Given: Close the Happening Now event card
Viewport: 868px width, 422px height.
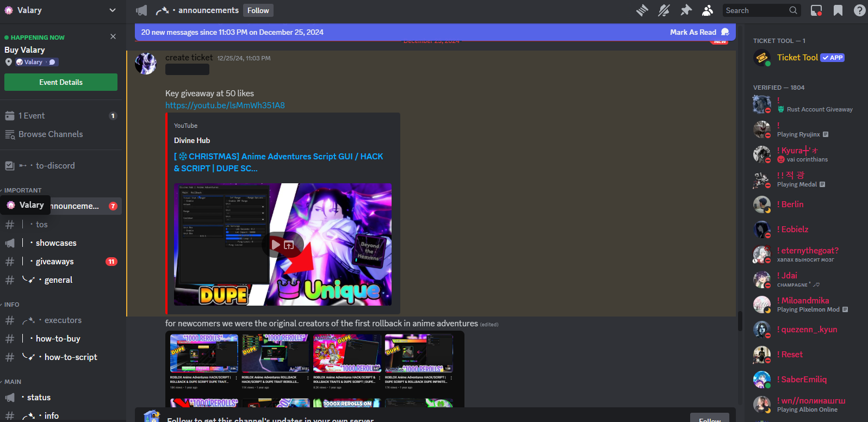Looking at the screenshot, I should 113,36.
